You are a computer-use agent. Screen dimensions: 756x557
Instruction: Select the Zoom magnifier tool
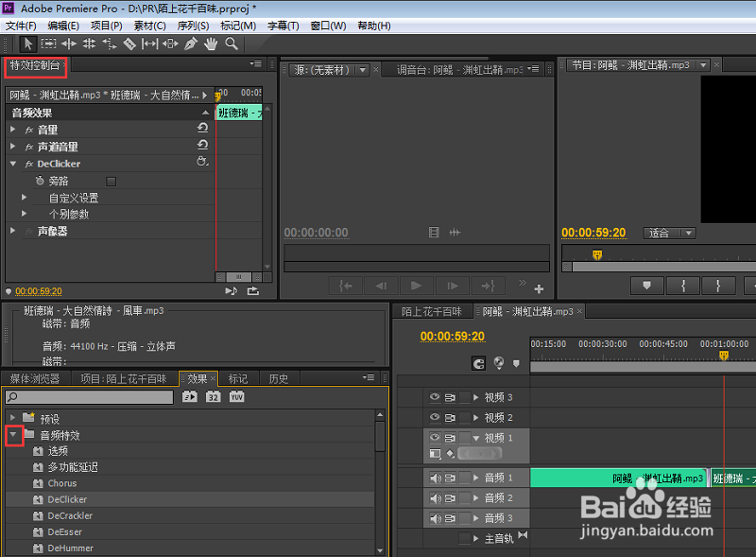(232, 44)
